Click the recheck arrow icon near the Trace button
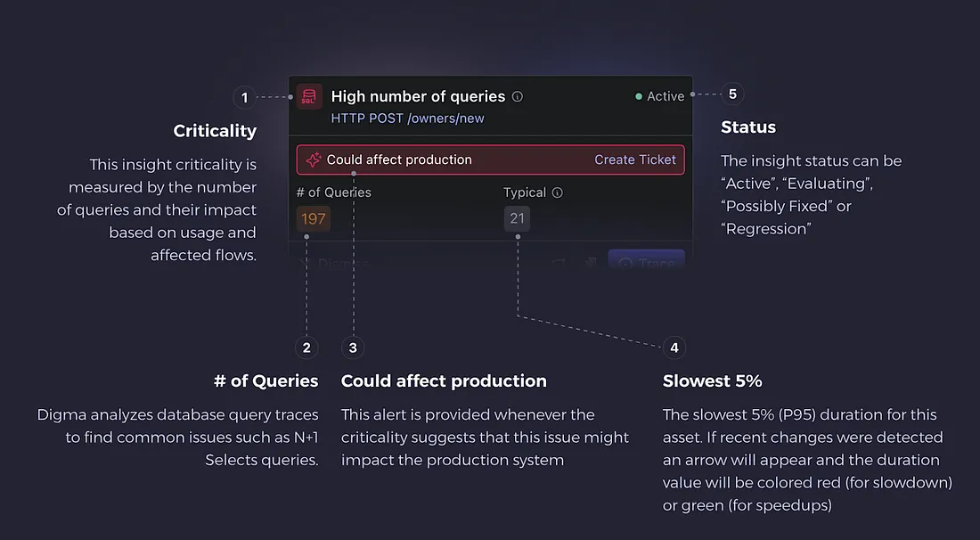This screenshot has width=980, height=540. click(x=559, y=261)
